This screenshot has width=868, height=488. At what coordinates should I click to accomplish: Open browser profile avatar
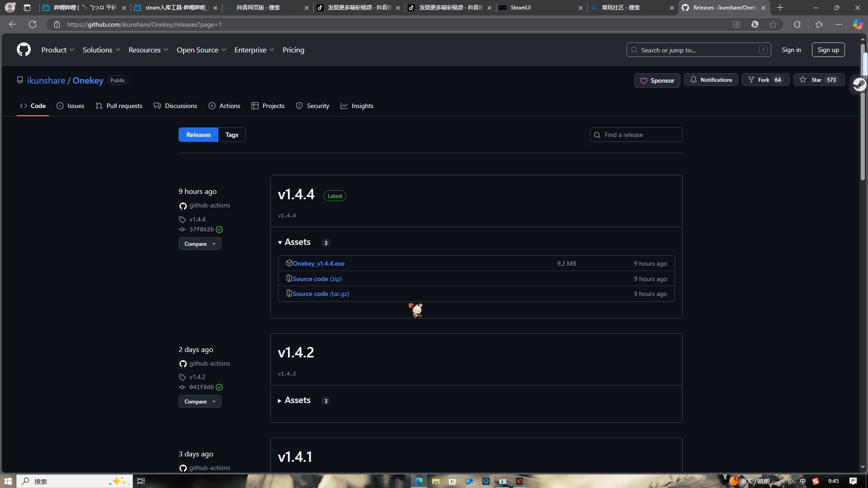pos(10,8)
